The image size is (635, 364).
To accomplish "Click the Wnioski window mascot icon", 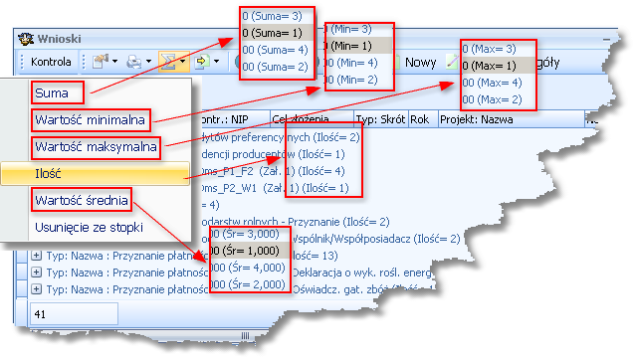I will (x=26, y=39).
